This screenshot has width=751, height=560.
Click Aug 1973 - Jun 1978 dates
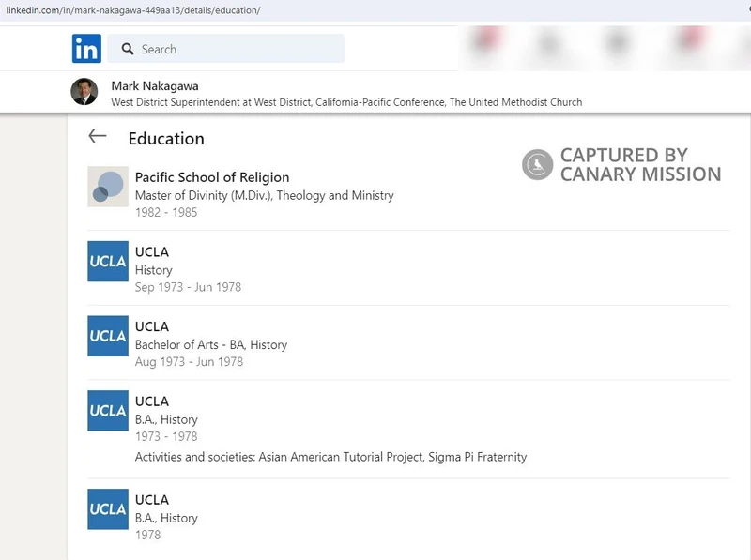point(190,361)
